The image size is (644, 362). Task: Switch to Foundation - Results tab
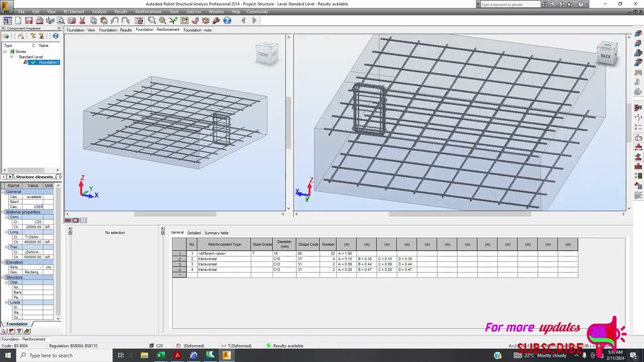[x=115, y=30]
